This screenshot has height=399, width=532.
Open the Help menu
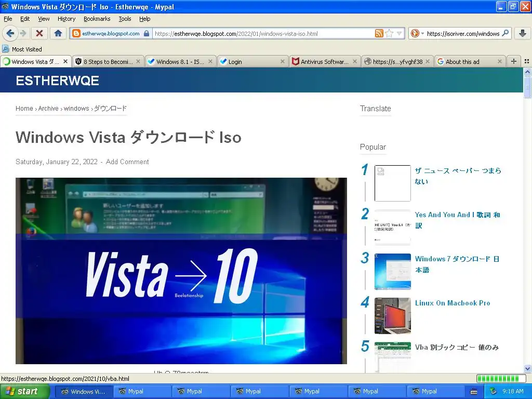[x=144, y=19]
